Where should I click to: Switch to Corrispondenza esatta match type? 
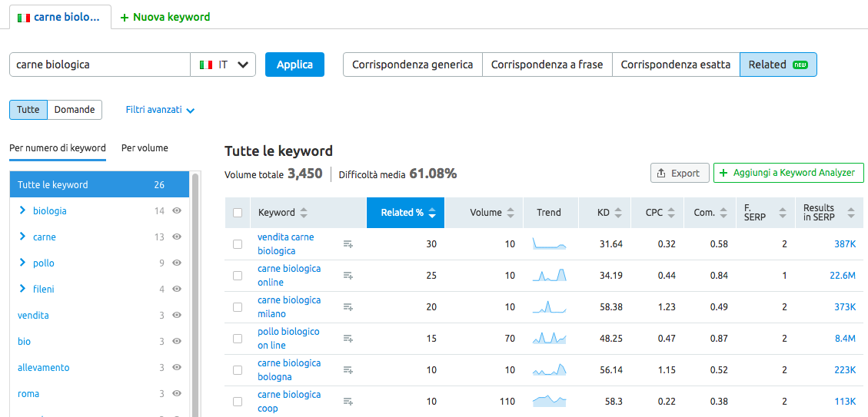coord(675,65)
